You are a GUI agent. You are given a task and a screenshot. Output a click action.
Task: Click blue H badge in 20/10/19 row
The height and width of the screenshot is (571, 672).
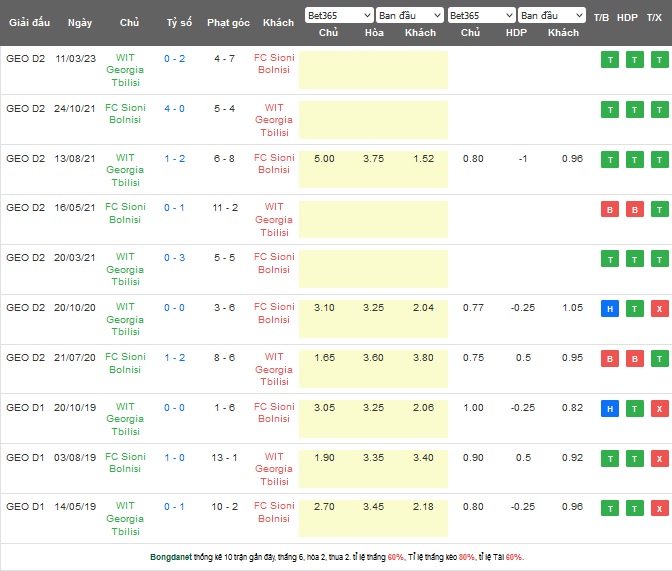tap(607, 409)
